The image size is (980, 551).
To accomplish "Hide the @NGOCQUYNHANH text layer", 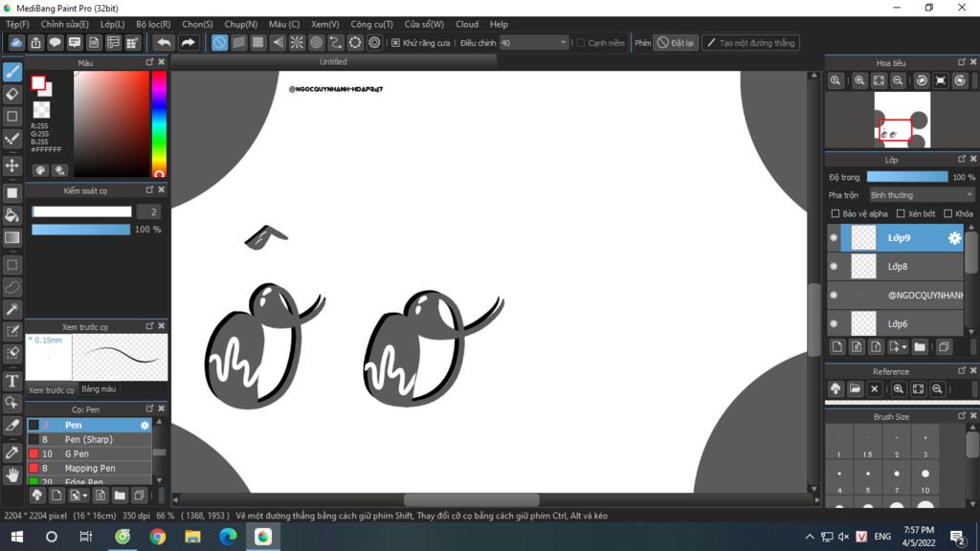I will 834,296.
